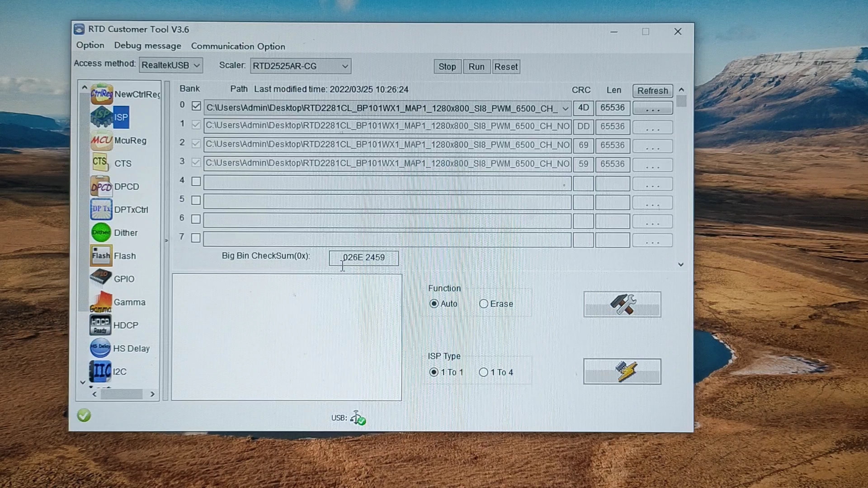Expand the Bank 0 path dropdown arrow

pyautogui.click(x=565, y=108)
